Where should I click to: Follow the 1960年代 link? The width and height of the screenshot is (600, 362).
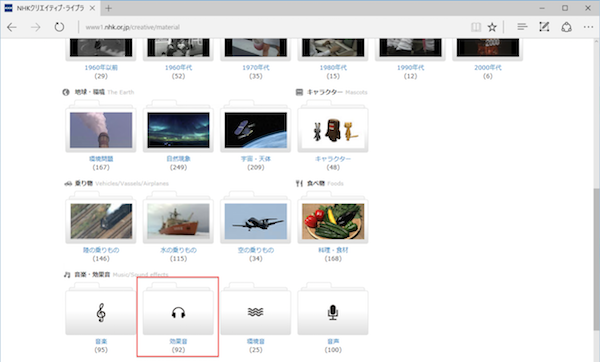click(178, 67)
